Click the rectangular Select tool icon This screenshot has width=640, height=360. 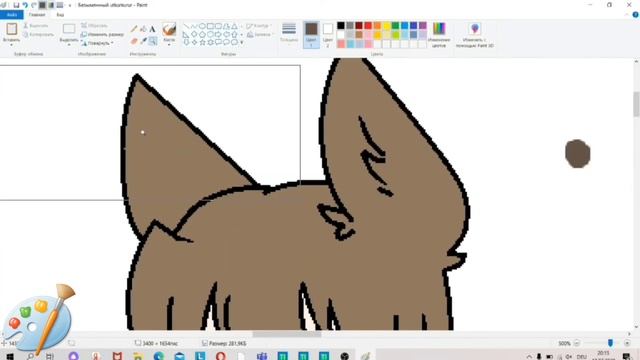(69, 29)
